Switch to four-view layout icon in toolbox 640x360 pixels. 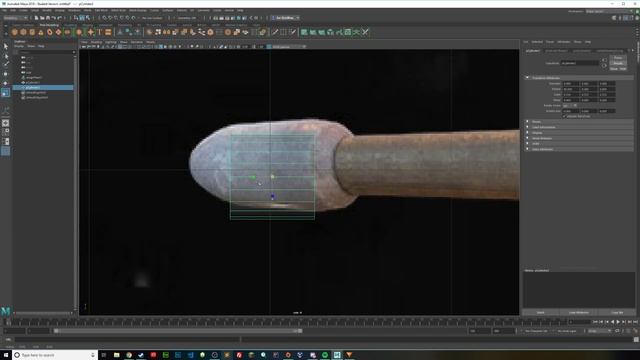click(x=6, y=132)
